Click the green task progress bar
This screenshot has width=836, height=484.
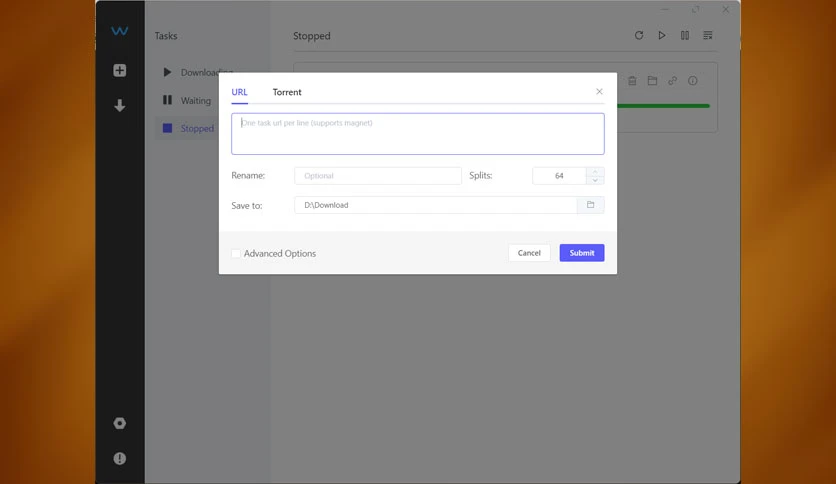663,106
